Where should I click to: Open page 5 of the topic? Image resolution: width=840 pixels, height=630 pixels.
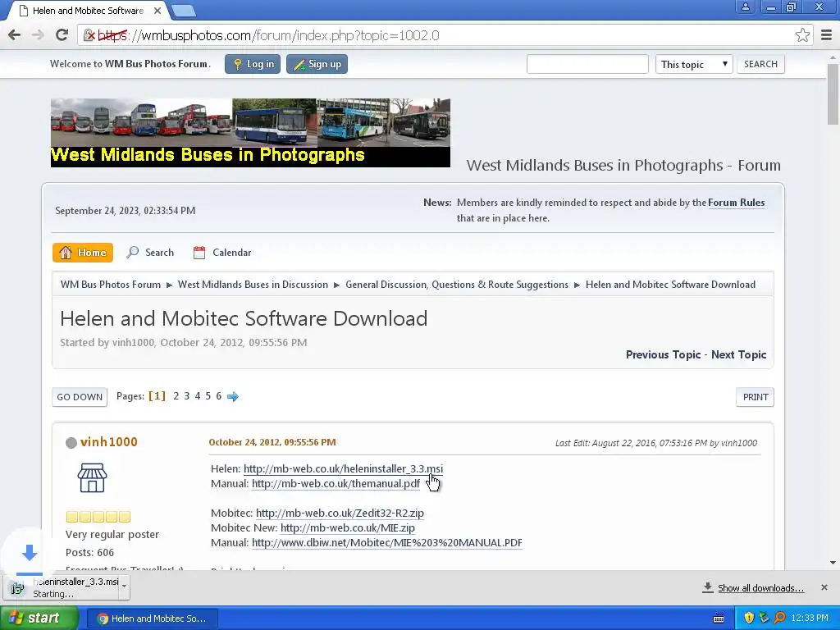(208, 396)
